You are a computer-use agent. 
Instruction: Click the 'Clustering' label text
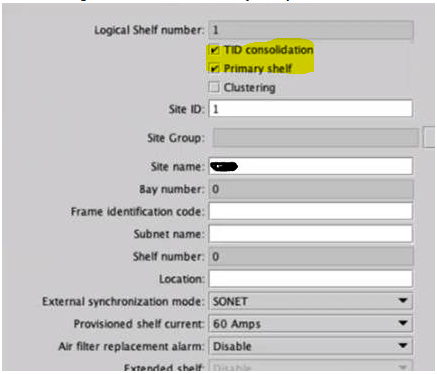249,88
